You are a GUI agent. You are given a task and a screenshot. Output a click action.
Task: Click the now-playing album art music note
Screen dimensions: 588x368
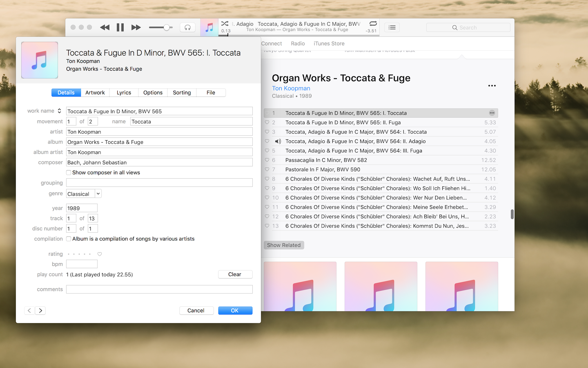(209, 27)
